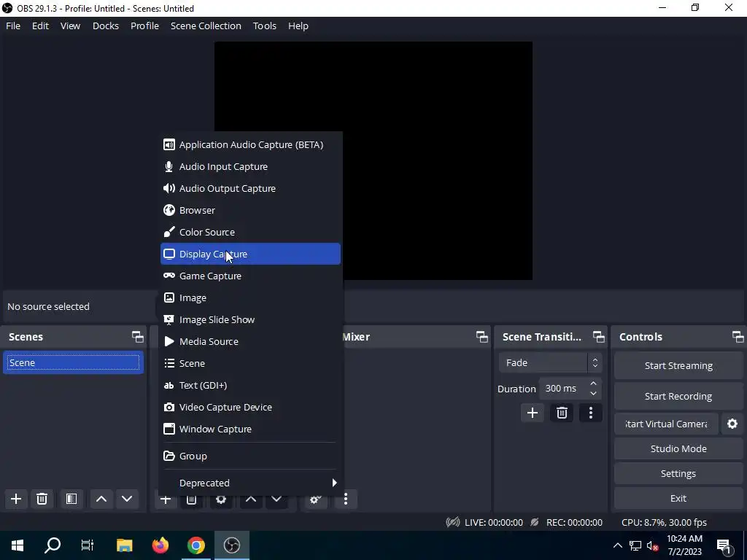Add a new scene with plus icon
Viewport: 747px width, 560px height.
coord(16,499)
